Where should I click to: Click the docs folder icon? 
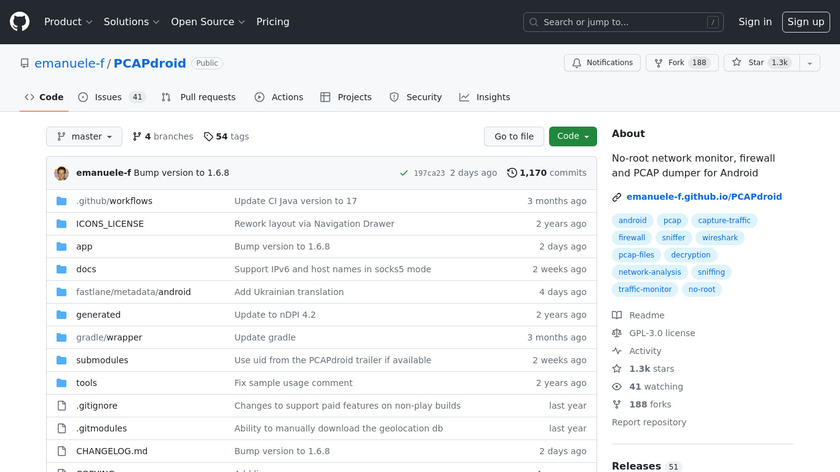62,269
